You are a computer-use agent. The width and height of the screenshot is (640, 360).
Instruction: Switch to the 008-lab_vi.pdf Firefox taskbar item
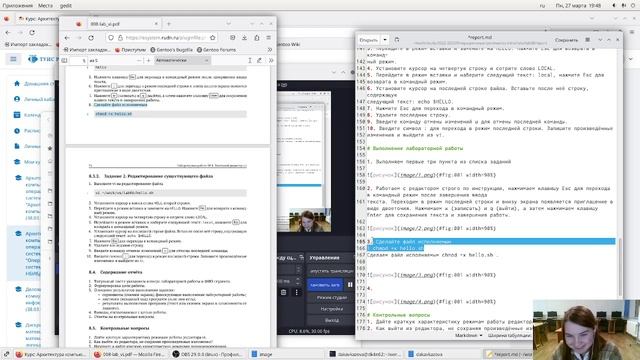pos(129,354)
